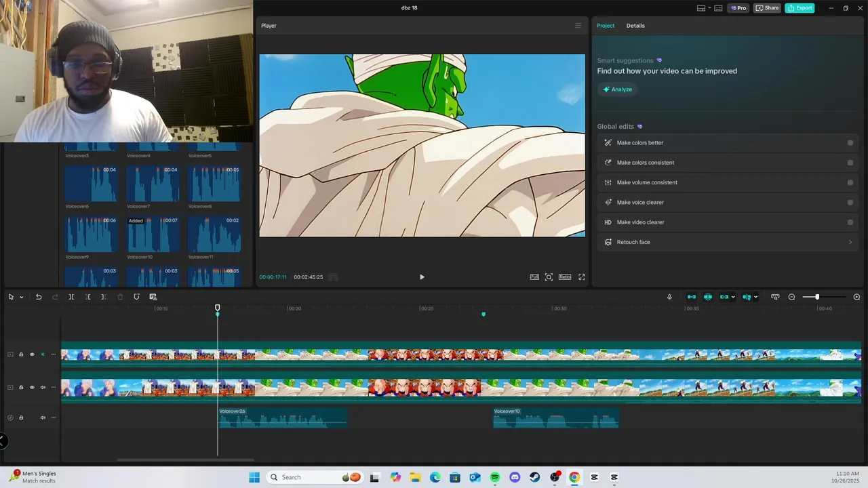This screenshot has width=868, height=488.
Task: Toggle linkage icon in timeline toolbar
Action: pos(724,297)
